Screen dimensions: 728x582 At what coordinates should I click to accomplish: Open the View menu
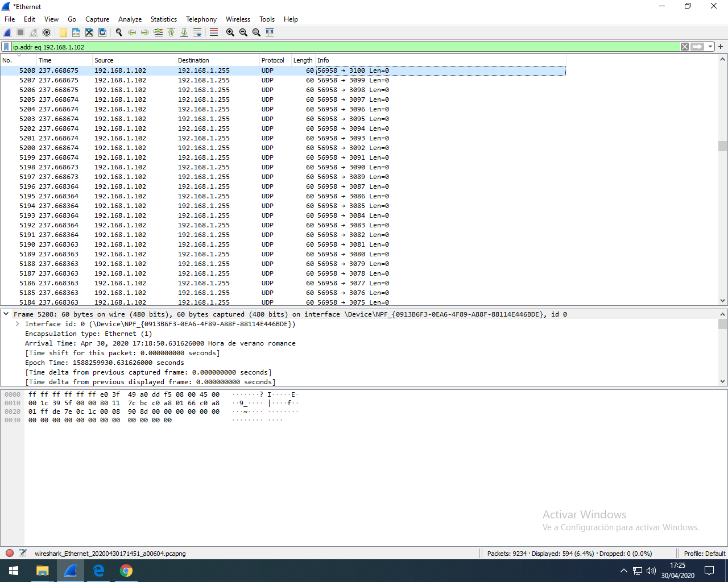tap(52, 19)
